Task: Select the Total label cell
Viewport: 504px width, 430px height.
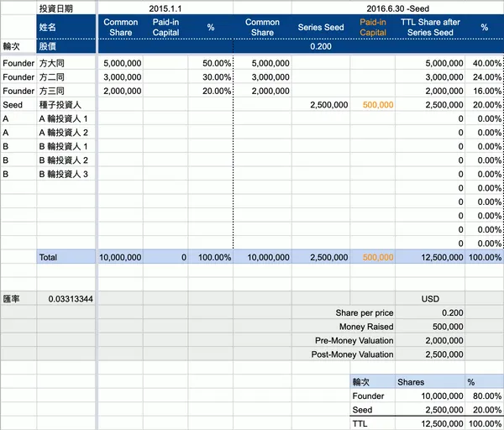Action: [x=66, y=257]
